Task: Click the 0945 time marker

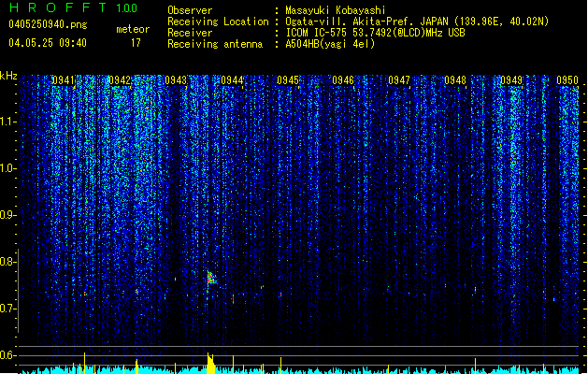Action: point(288,80)
